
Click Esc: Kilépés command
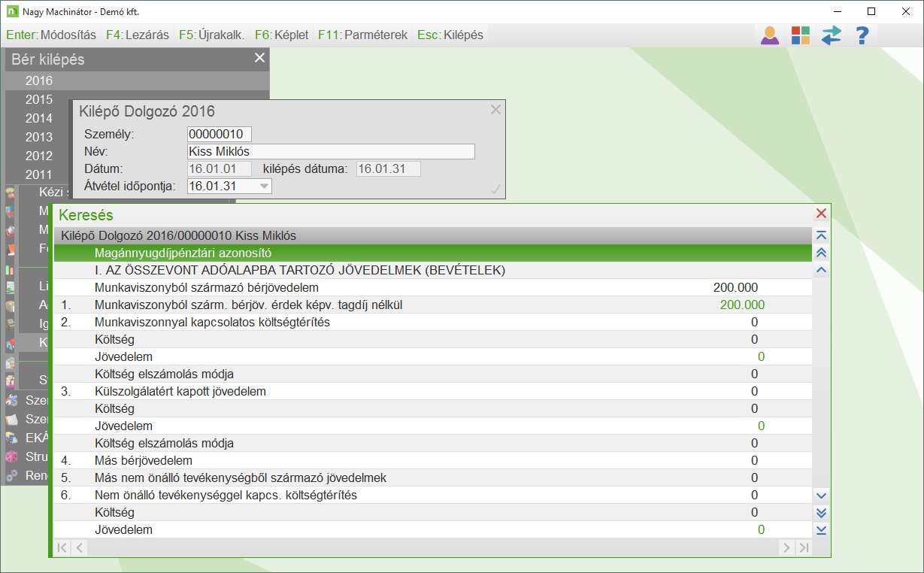451,35
